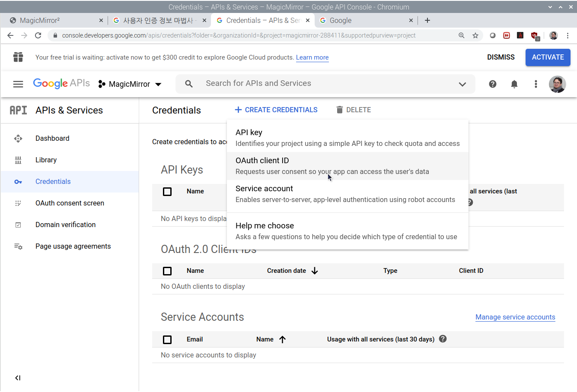The image size is (577, 392).
Task: Close the Google tab
Action: coord(411,20)
